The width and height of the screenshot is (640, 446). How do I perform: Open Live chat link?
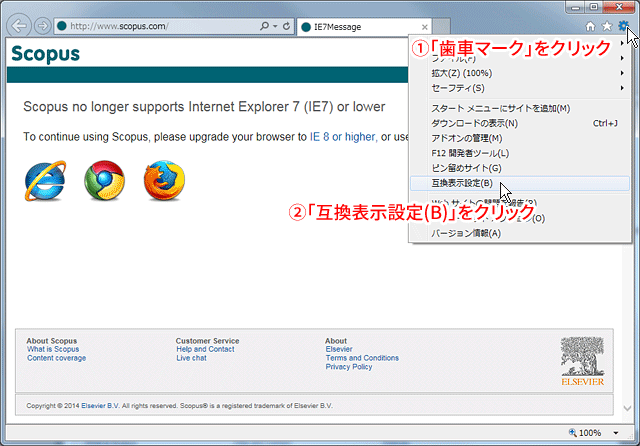click(191, 358)
